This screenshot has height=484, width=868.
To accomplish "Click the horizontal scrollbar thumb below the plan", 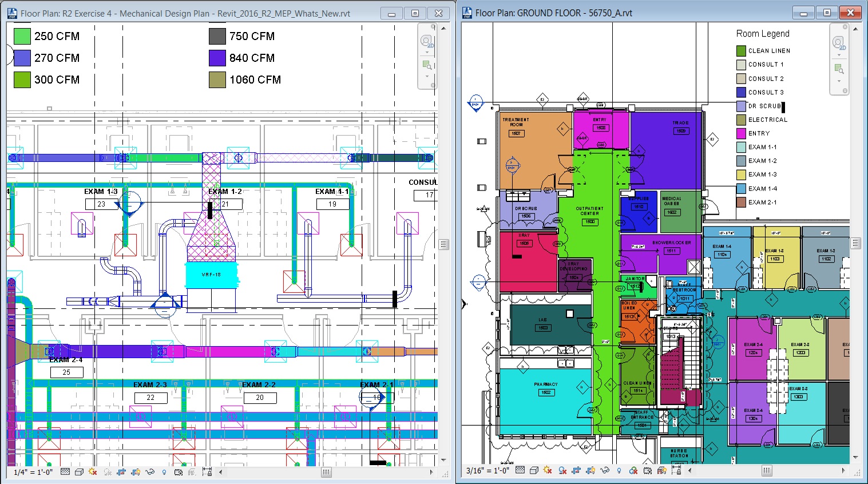I will click(x=326, y=473).
